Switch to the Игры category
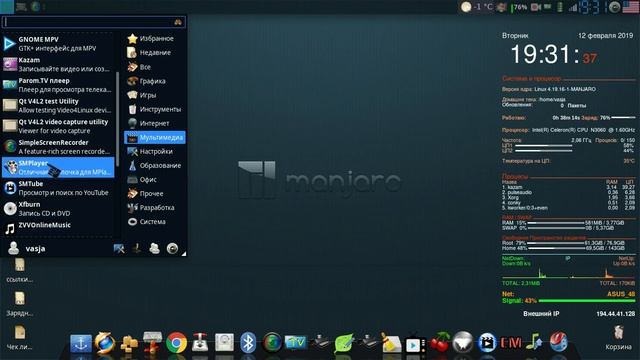640x360 pixels. [x=154, y=95]
